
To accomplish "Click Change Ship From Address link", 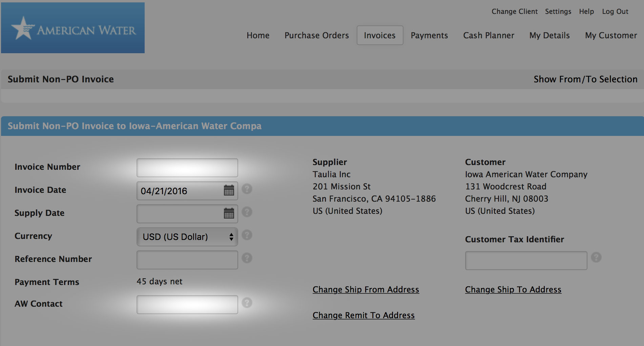I will pos(366,289).
